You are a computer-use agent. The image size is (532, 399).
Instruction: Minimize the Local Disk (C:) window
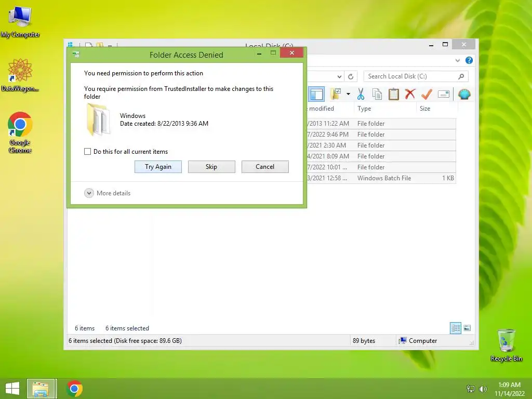431,45
